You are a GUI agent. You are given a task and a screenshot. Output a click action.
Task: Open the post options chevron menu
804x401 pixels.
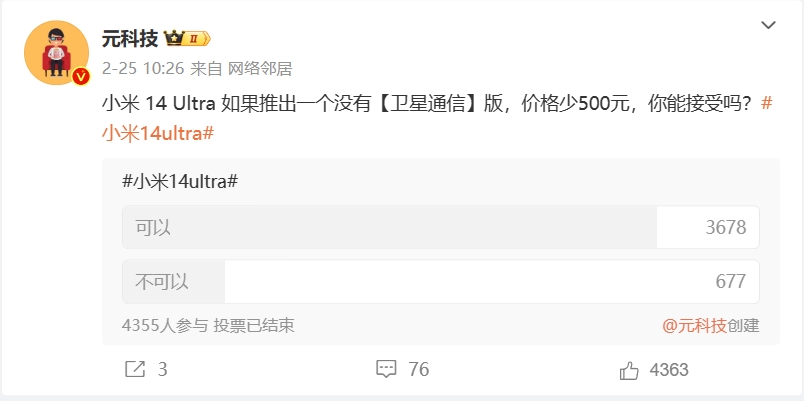[x=768, y=24]
